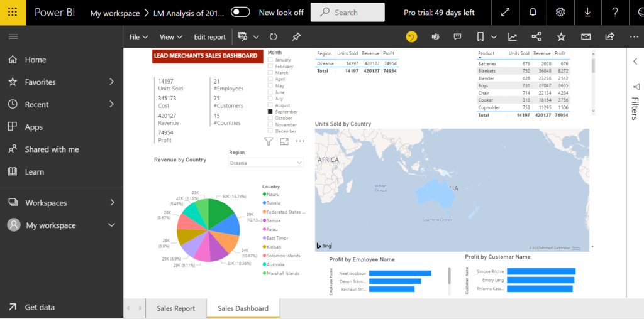Open Get data link in sidebar
The height and width of the screenshot is (319, 644).
click(x=40, y=307)
